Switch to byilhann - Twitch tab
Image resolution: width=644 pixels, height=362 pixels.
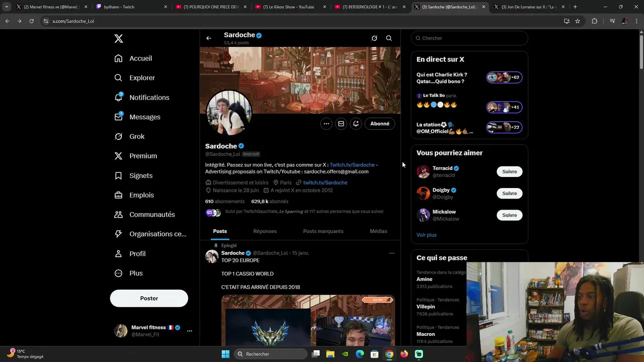[x=131, y=7]
